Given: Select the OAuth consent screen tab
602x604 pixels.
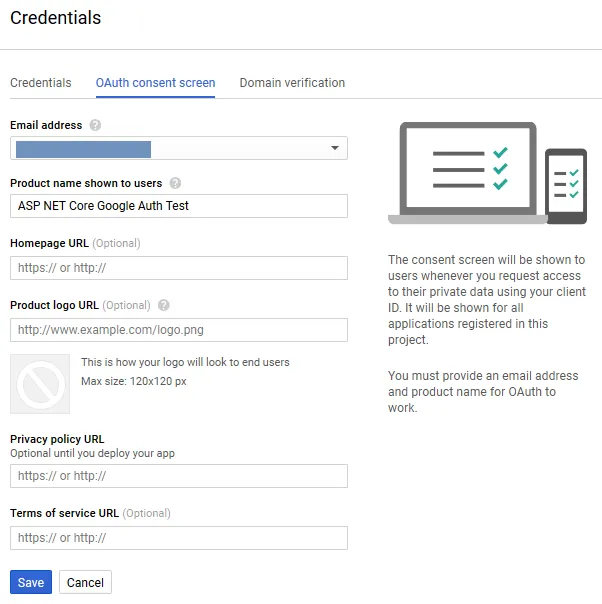Looking at the screenshot, I should 155,83.
